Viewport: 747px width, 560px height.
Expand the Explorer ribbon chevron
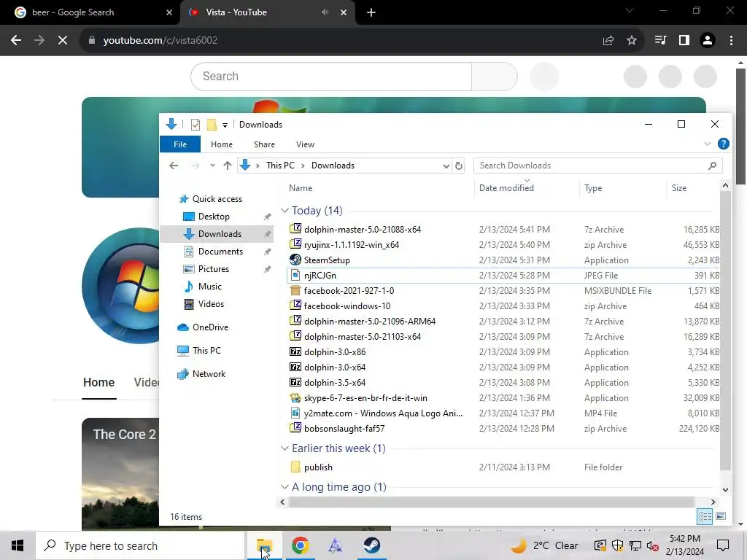tap(708, 144)
